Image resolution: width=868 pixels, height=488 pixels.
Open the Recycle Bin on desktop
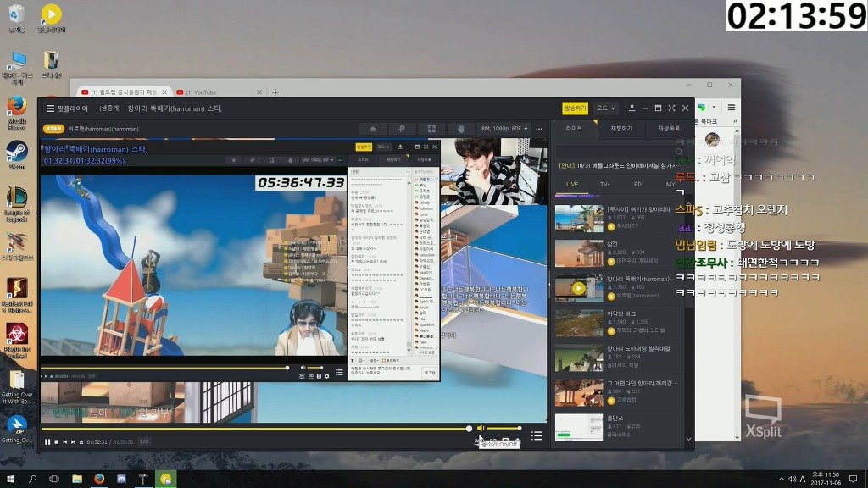pos(17,18)
